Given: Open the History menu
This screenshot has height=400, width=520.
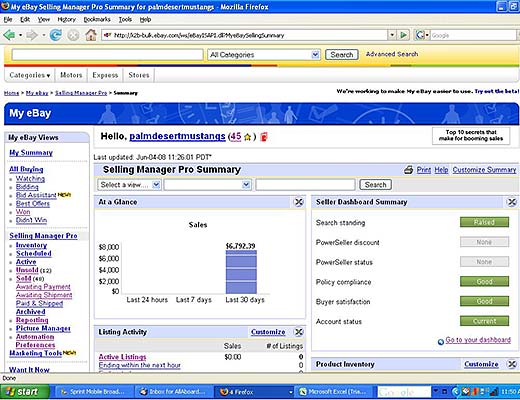Looking at the screenshot, I should click(x=67, y=20).
